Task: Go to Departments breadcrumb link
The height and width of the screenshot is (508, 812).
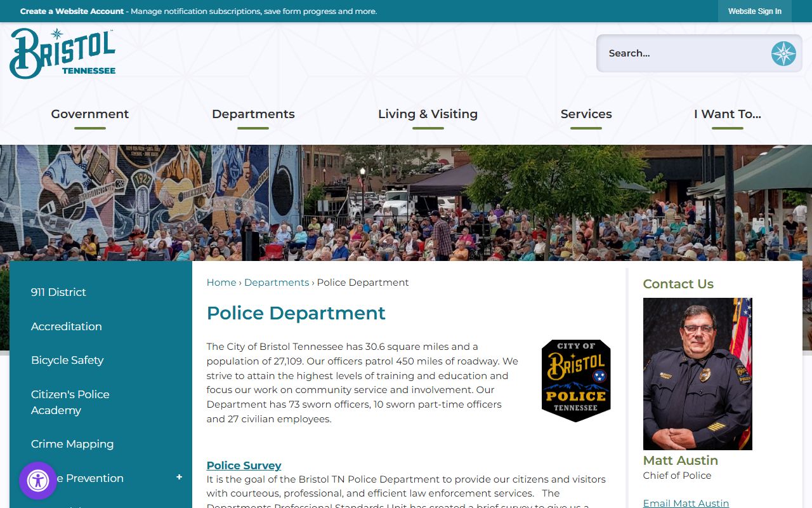Action: (x=277, y=283)
